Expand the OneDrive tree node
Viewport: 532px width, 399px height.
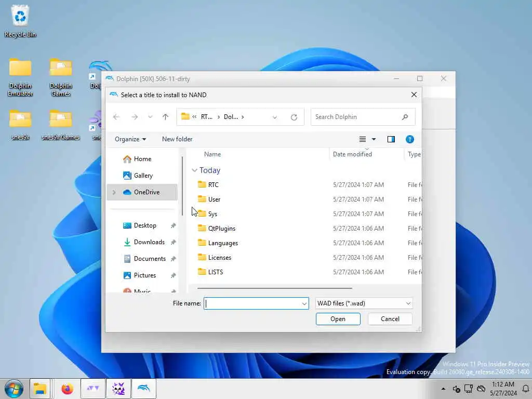click(114, 192)
